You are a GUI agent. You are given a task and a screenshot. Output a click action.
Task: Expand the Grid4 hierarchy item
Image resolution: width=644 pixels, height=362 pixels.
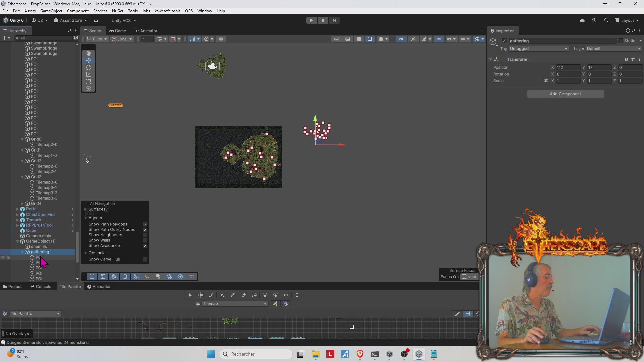coord(22,204)
